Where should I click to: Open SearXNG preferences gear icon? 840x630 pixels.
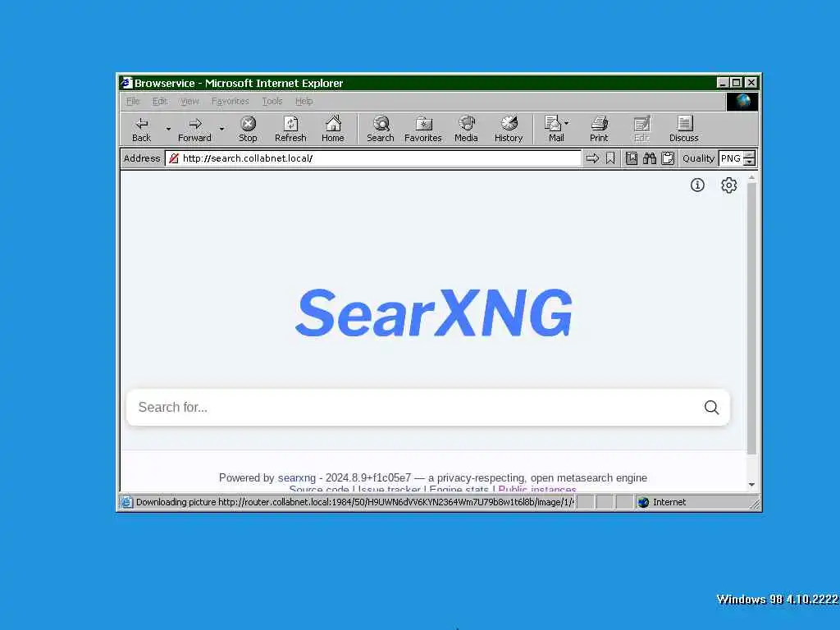click(x=728, y=185)
